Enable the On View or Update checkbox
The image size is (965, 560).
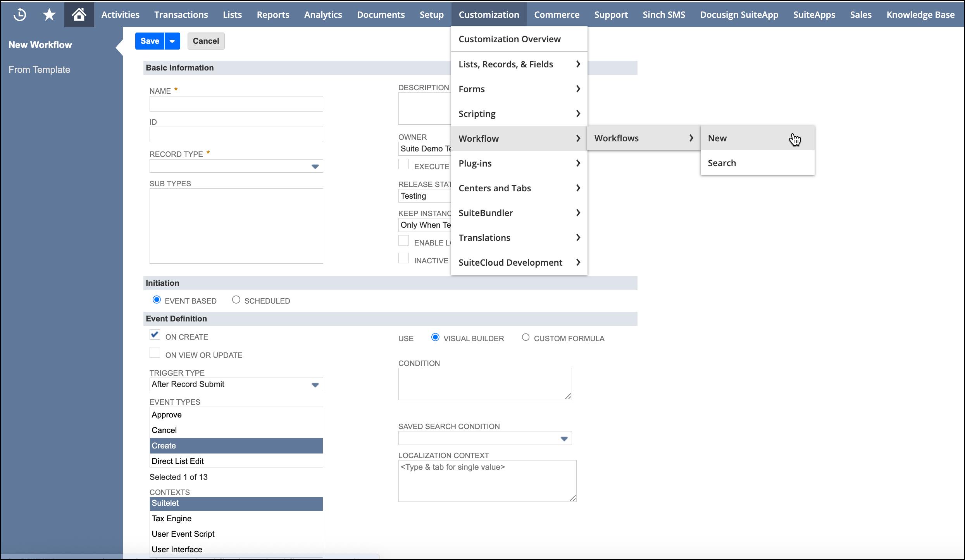pos(155,352)
